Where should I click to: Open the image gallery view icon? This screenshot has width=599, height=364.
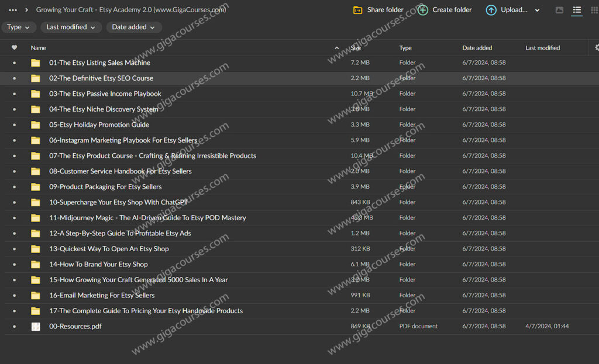click(559, 10)
